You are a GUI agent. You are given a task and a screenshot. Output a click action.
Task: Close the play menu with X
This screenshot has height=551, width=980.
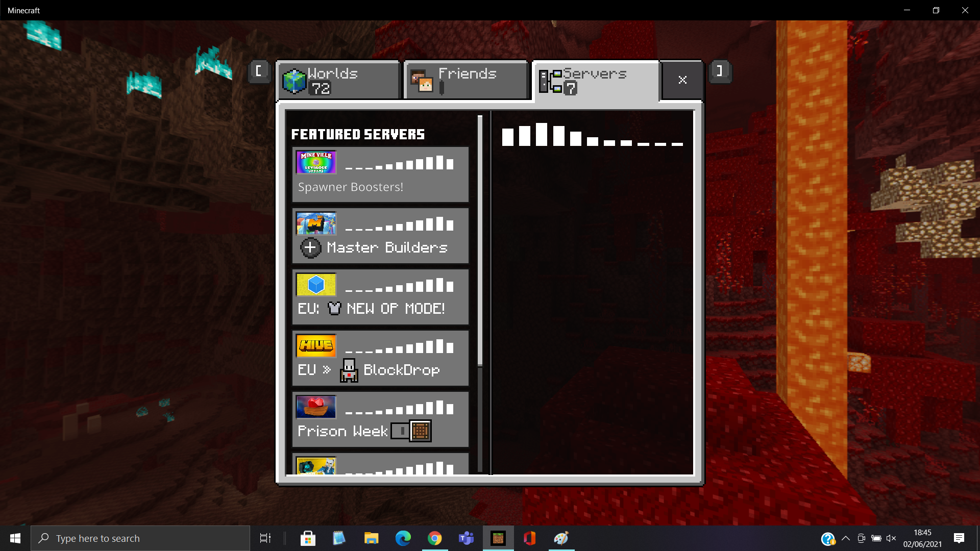[x=682, y=80]
